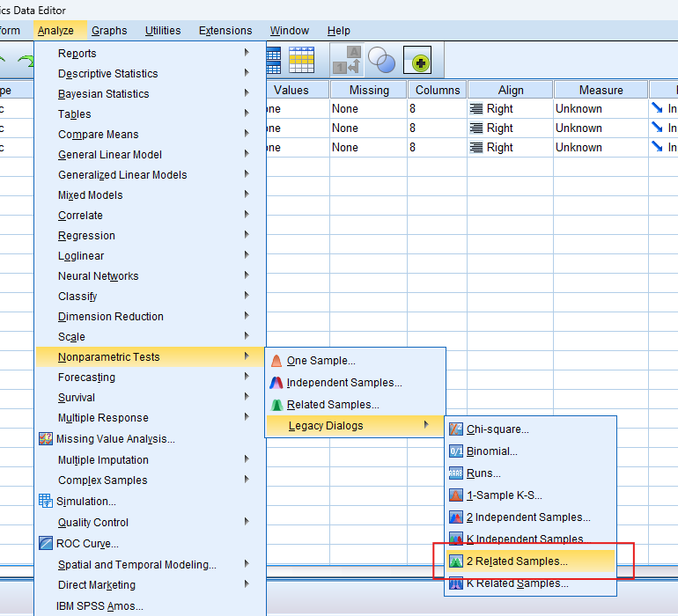Click the Use Variable Sets circles icon
Image resolution: width=678 pixels, height=616 pixels.
(x=381, y=60)
